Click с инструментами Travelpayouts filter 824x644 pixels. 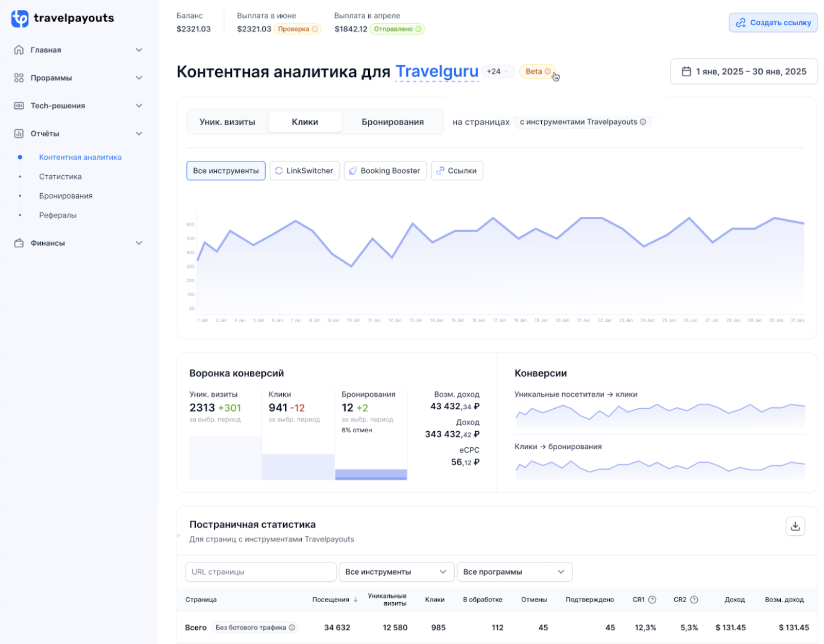582,122
